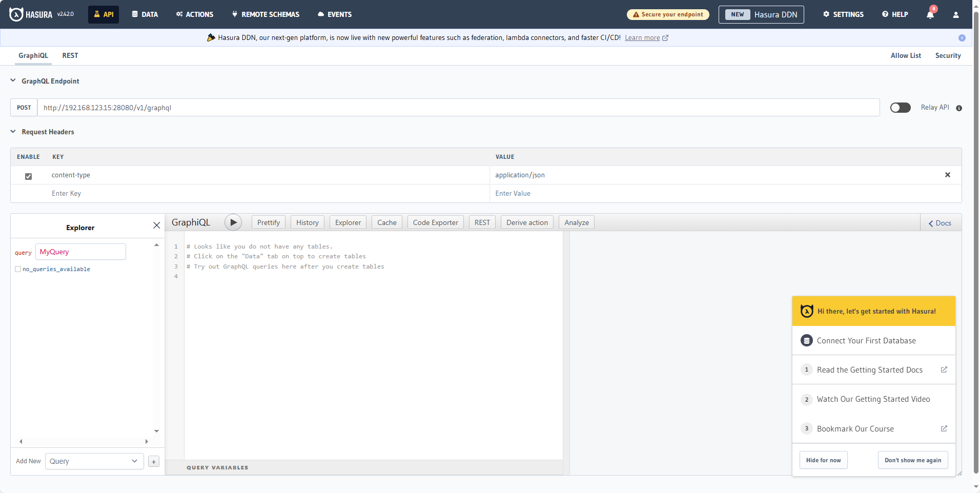Open external link for Getting Started Docs
The image size is (980, 493).
pos(944,369)
